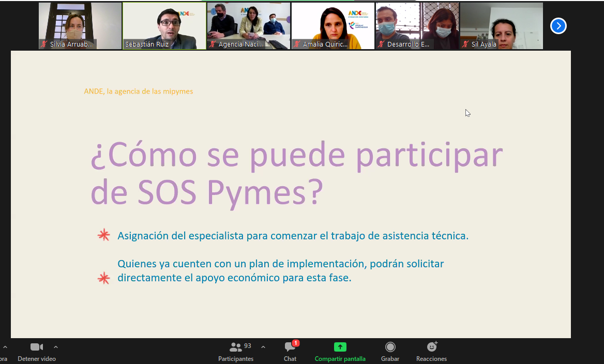This screenshot has width=604, height=364.
Task: Expand video options caret next to Detener video
Action: (56, 347)
